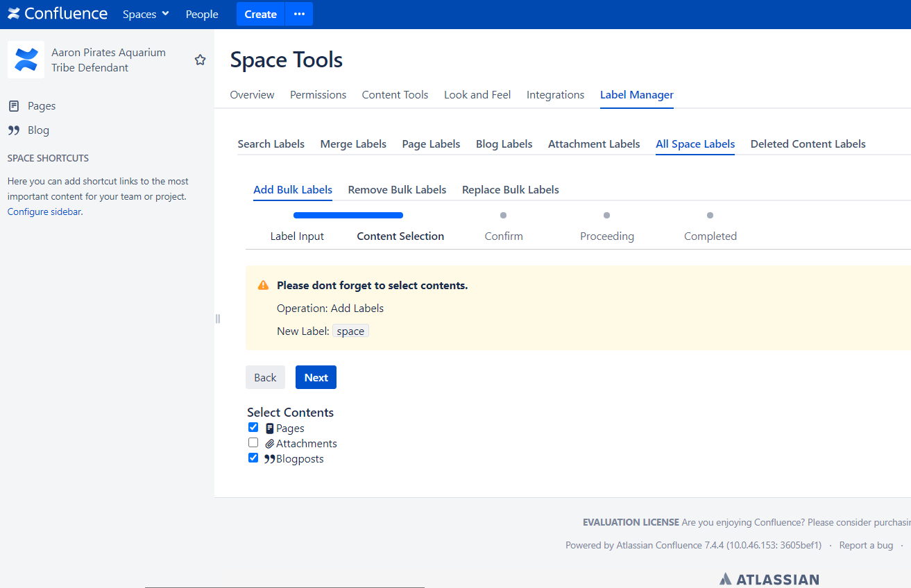Screen dimensions: 911x588
Task: Open the Content Tools tab
Action: tap(395, 95)
